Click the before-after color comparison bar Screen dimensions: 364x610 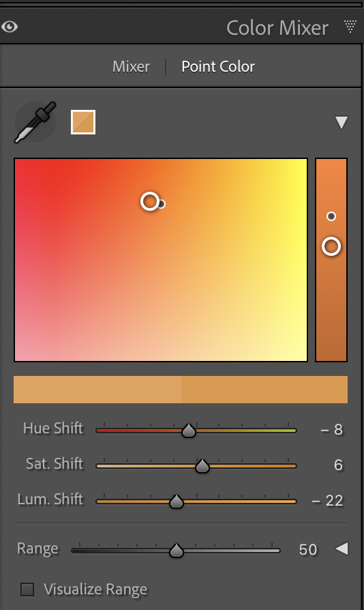coord(181,390)
